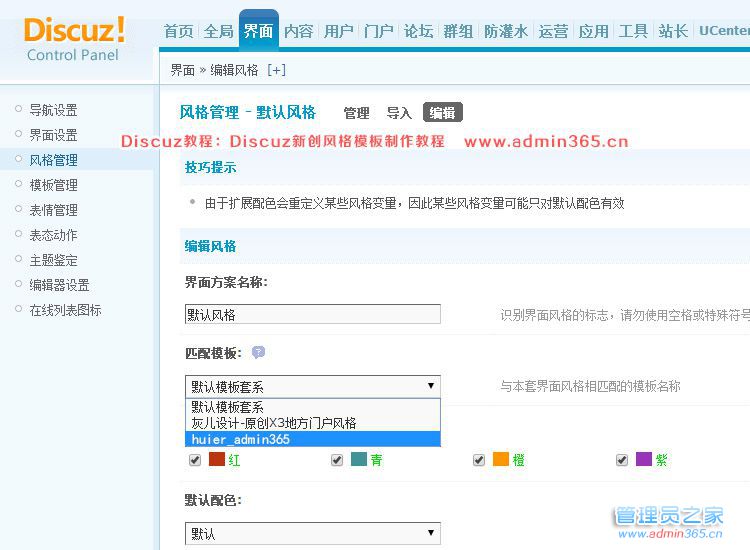Click the teal color swatch

(x=359, y=459)
